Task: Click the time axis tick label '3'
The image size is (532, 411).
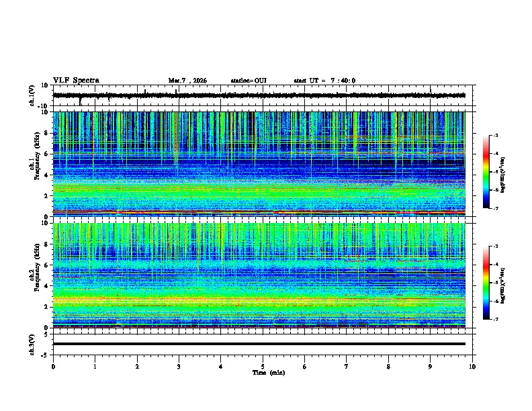Action: [x=179, y=367]
